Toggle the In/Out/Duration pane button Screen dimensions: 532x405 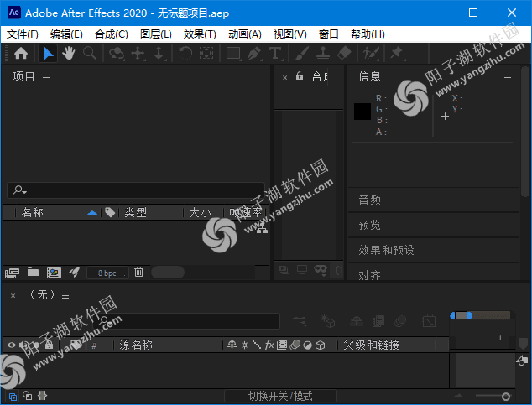(43, 396)
